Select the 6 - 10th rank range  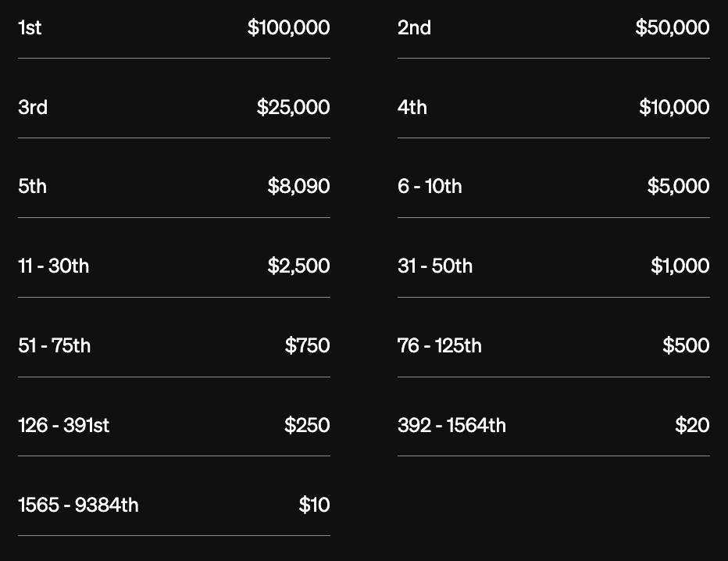(430, 187)
